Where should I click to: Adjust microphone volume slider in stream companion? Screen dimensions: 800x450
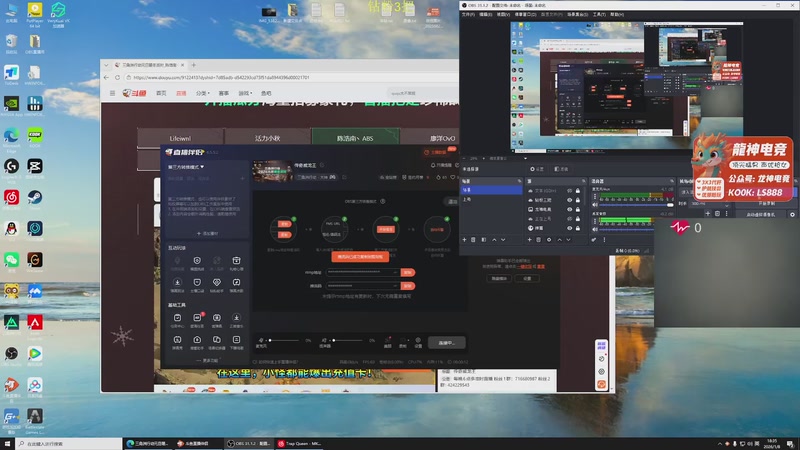pos(285,340)
